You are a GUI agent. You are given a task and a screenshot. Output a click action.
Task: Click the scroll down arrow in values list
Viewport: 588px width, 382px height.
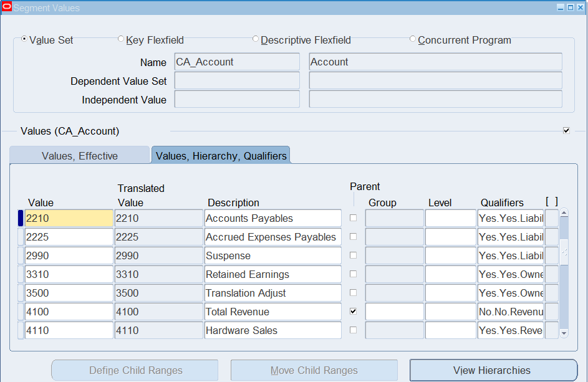coord(564,333)
